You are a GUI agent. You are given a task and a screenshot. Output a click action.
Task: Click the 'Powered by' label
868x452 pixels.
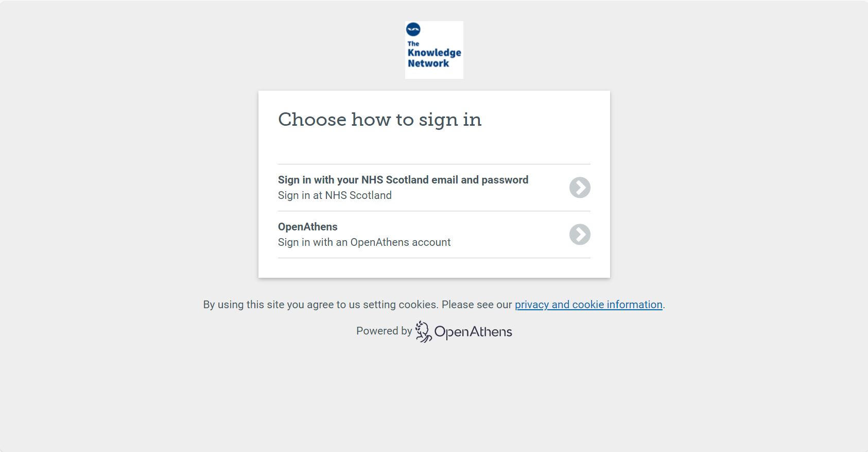click(384, 331)
